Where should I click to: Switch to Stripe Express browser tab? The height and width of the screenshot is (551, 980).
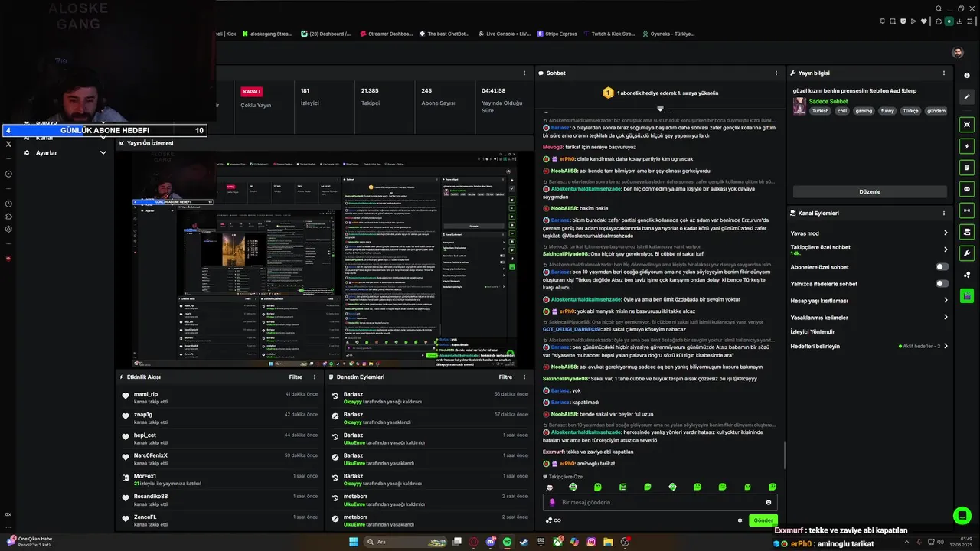557,34
